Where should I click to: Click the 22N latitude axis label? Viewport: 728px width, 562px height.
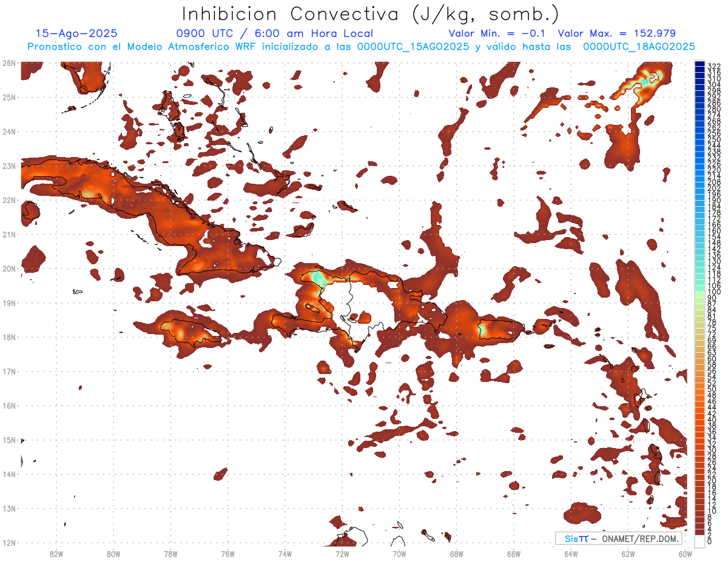[8, 199]
